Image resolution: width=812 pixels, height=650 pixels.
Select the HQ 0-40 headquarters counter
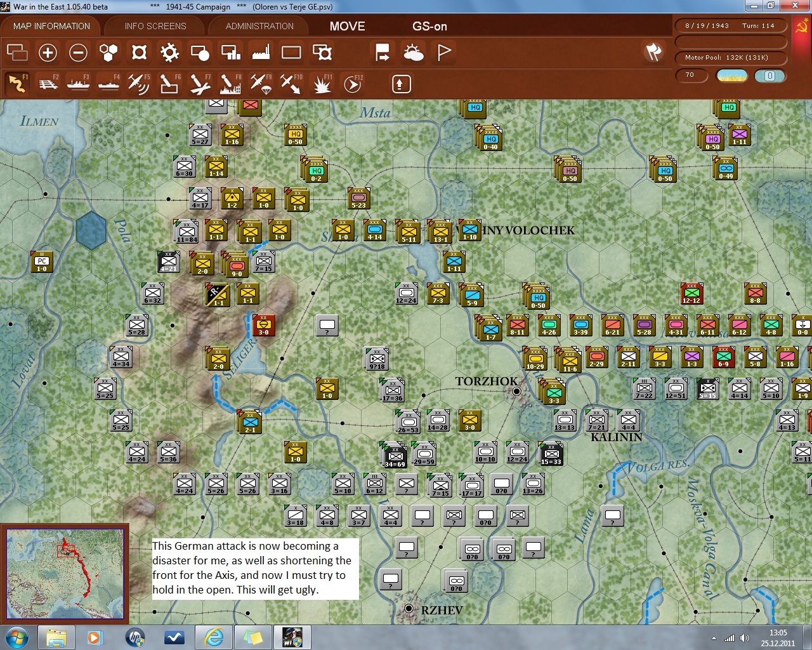click(490, 140)
